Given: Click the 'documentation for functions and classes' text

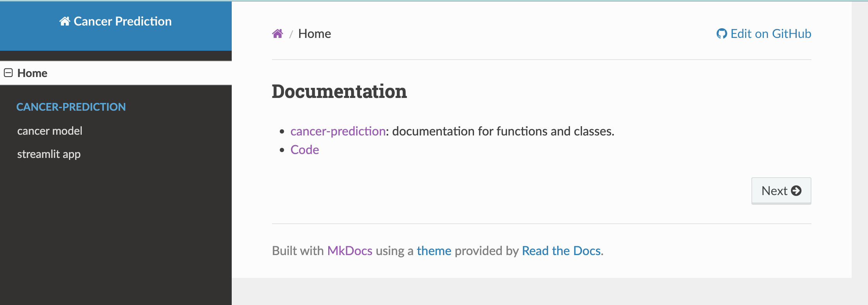Looking at the screenshot, I should 503,131.
